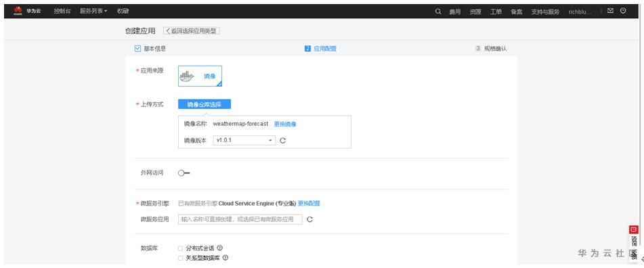Toggle the 外网访问 switch
Screen dimensions: 644x268
(x=184, y=173)
